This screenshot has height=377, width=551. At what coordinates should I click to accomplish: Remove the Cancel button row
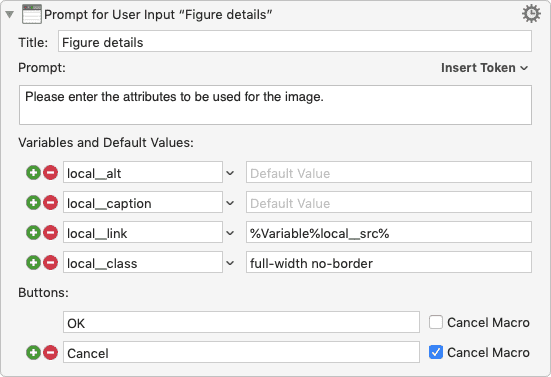click(x=51, y=352)
